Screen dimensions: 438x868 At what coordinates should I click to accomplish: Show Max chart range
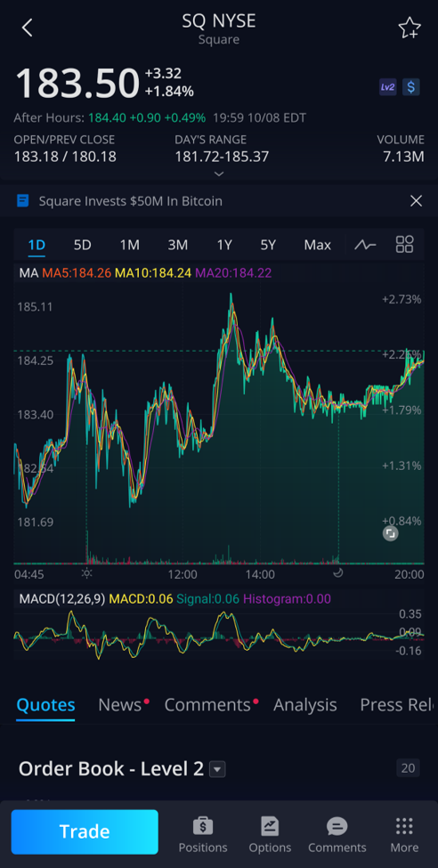(317, 245)
